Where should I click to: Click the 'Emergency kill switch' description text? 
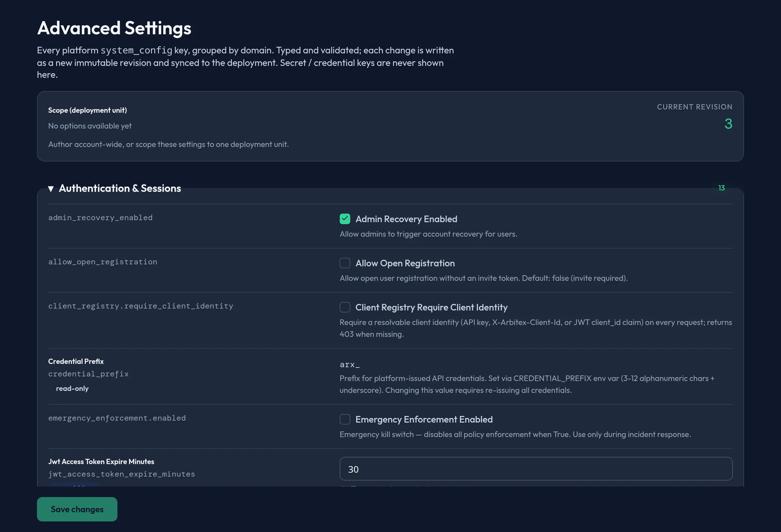(515, 435)
